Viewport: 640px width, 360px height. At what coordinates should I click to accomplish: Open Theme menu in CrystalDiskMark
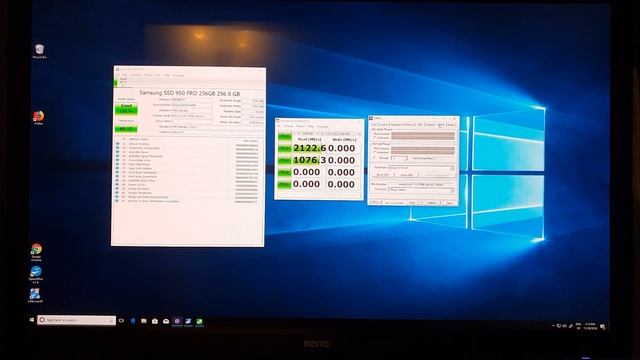300,126
